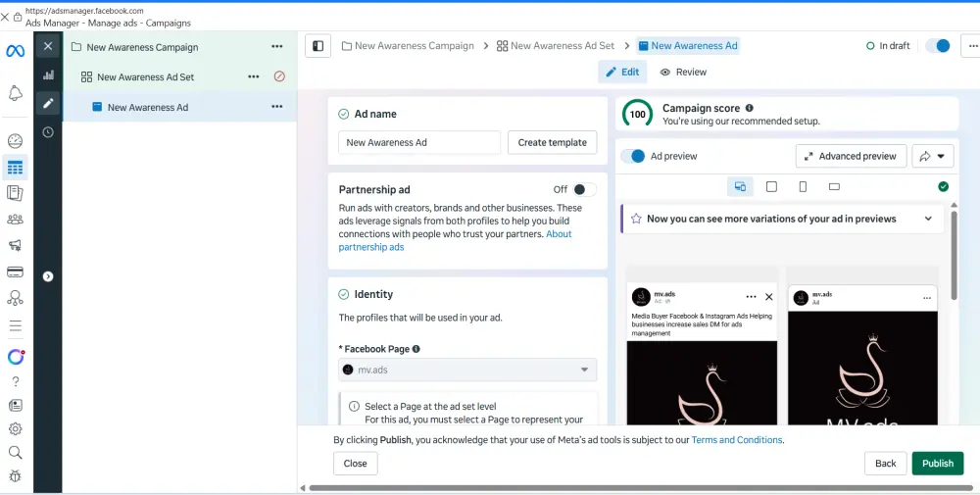Select square feed preview icon
980x495 pixels.
tap(771, 187)
